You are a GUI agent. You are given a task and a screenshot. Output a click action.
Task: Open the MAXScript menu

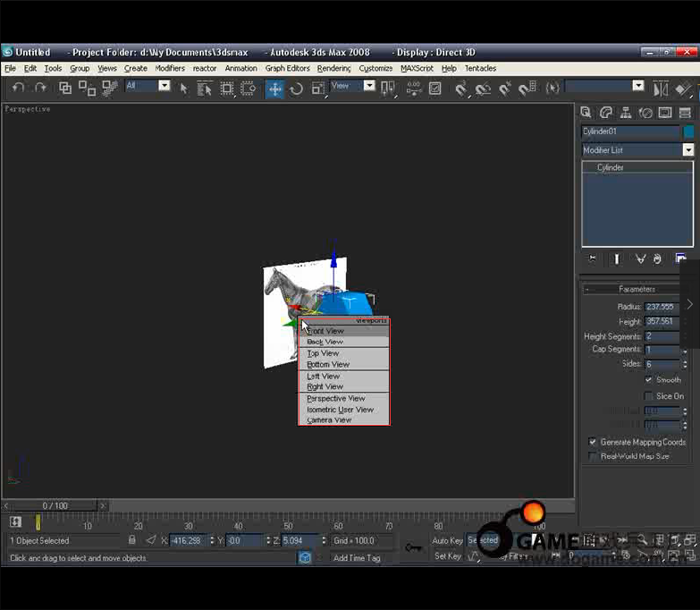click(417, 68)
